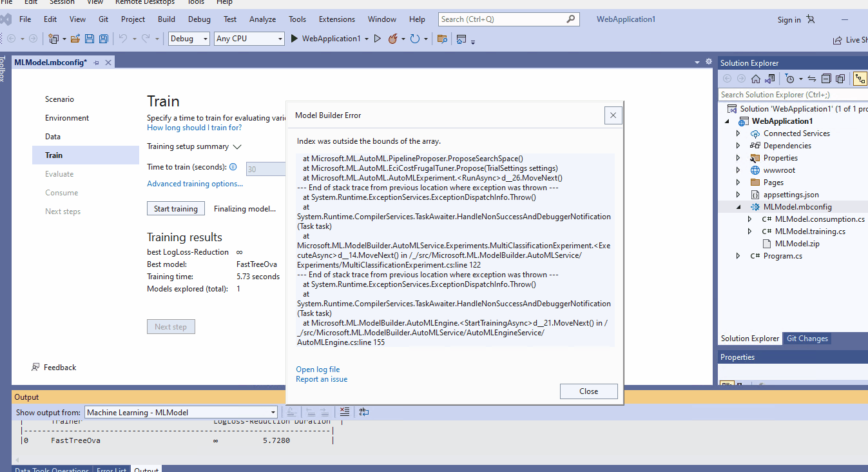Click Close button in error dialog
The height and width of the screenshot is (472, 868).
(x=589, y=391)
